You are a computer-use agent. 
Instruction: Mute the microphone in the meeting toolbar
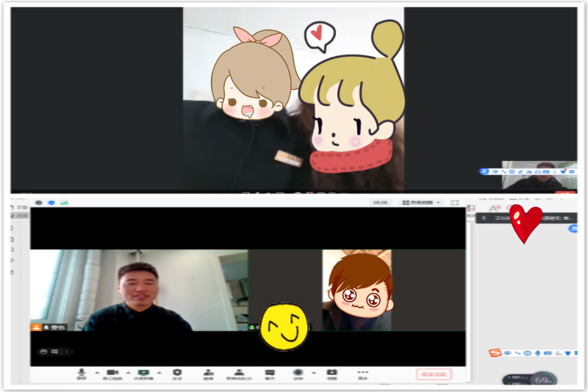pyautogui.click(x=82, y=374)
